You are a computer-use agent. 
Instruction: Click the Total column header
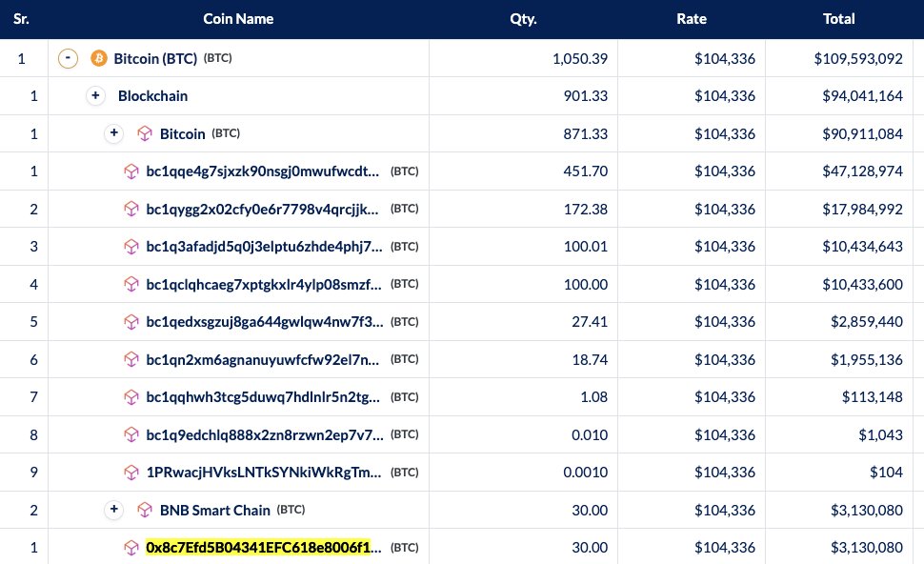point(838,19)
